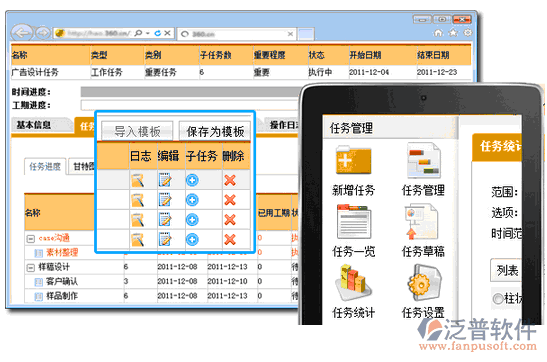Add subtask with third row's plus icon

pos(192,220)
